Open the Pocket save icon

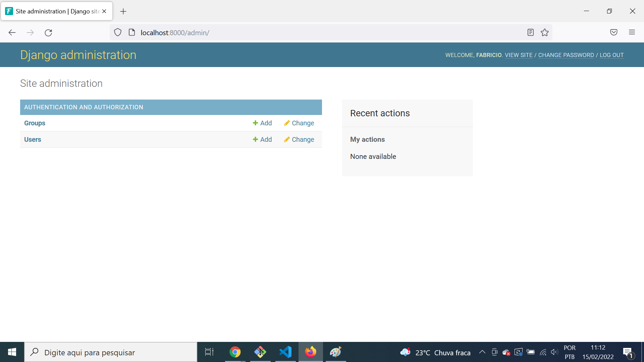614,32
